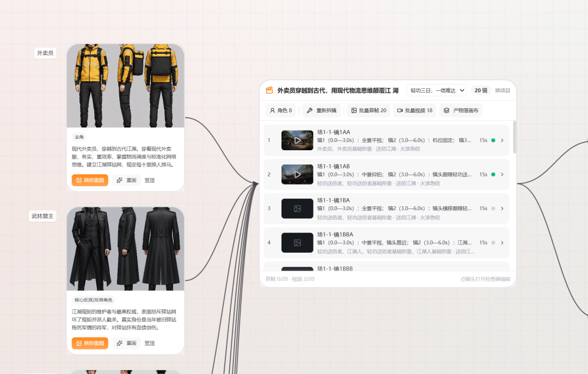Play the video thumbnail of 场1-1-镜1AA
The height and width of the screenshot is (374, 588).
pos(297,140)
